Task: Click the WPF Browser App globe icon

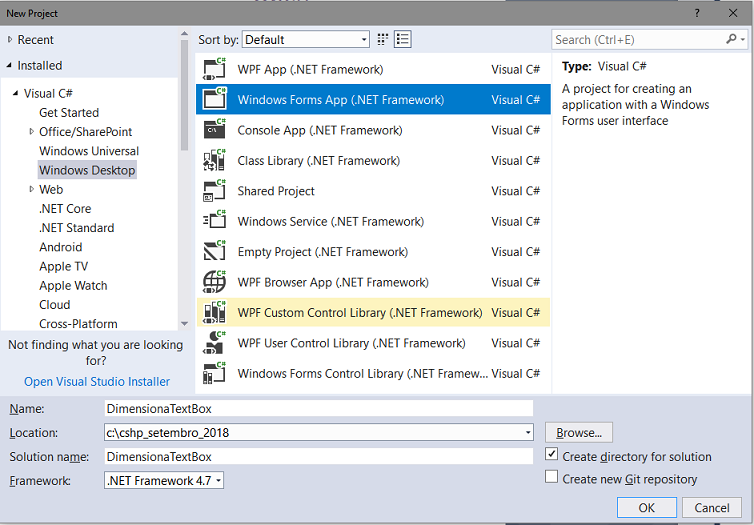Action: 214,282
